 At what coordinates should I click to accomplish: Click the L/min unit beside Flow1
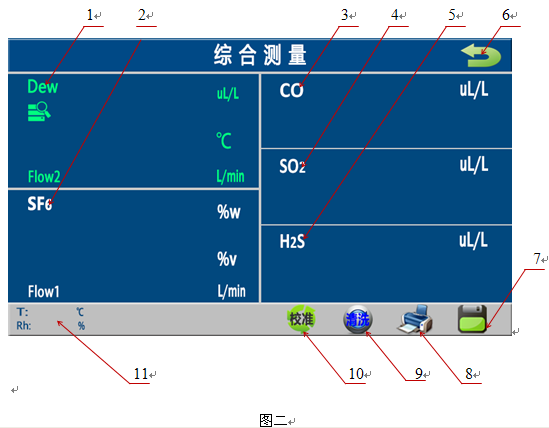pyautogui.click(x=231, y=291)
